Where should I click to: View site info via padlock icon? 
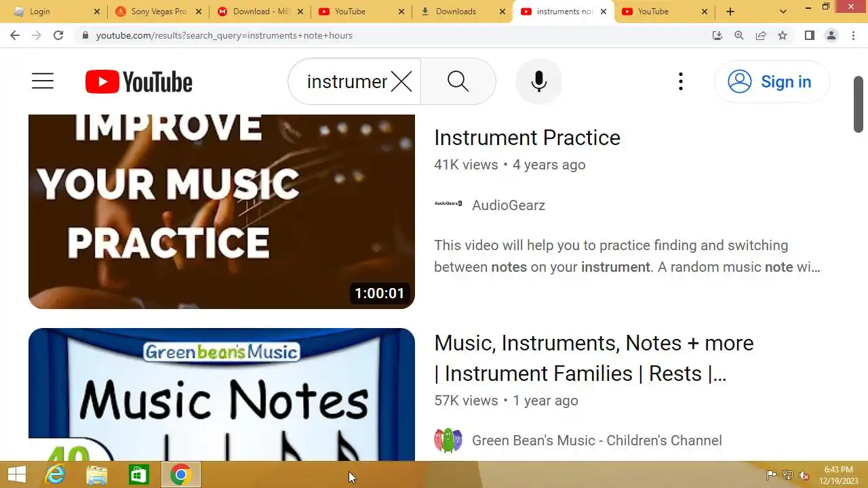coord(85,35)
